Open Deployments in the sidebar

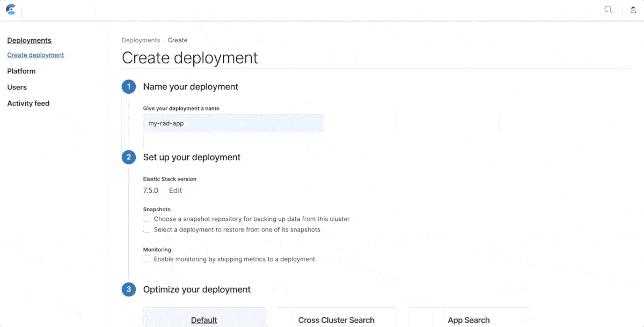[30, 40]
